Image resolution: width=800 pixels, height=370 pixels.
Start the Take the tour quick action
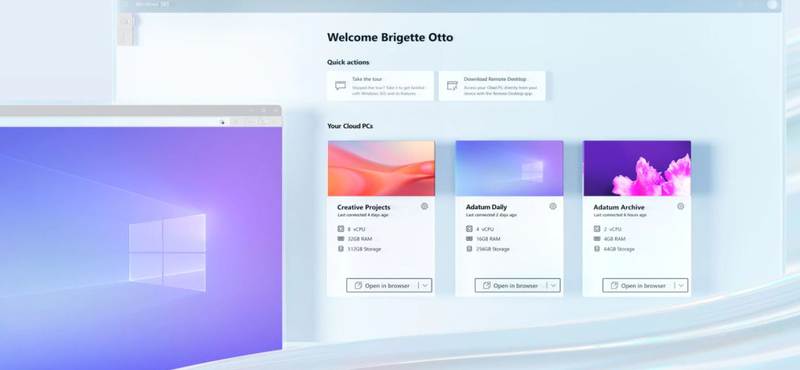click(381, 86)
